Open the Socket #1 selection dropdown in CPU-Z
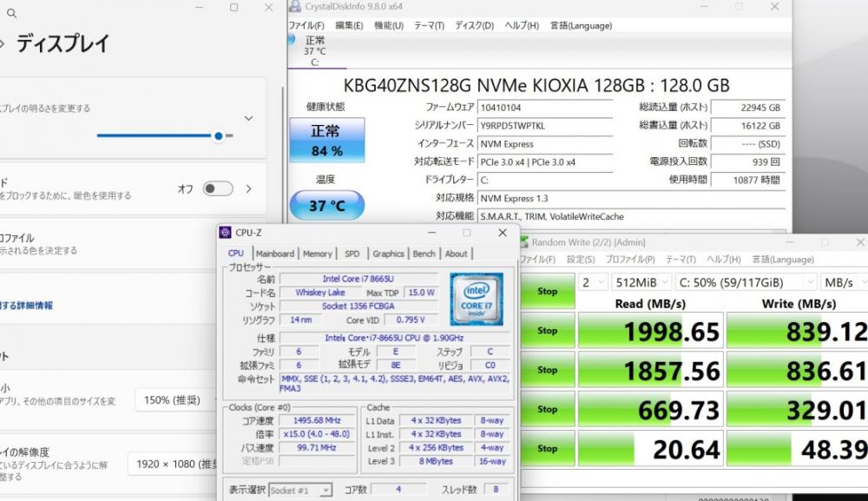This screenshot has width=868, height=501. (x=300, y=490)
